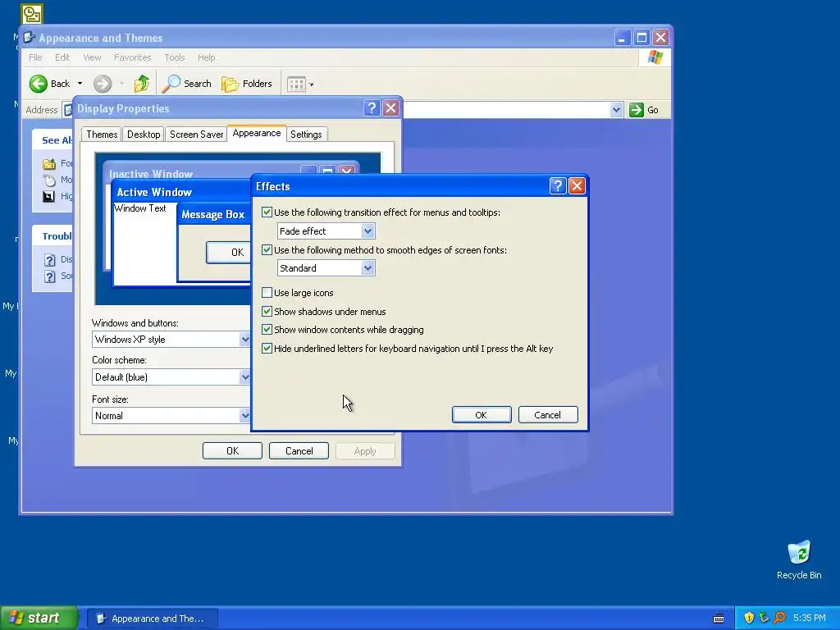Open the Favorites menu
The width and height of the screenshot is (840, 630).
[x=132, y=57]
